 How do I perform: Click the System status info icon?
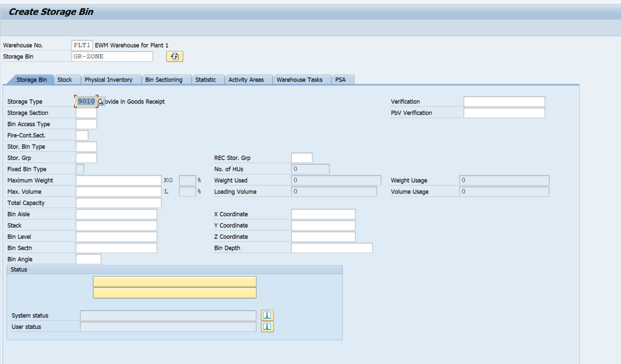267,315
